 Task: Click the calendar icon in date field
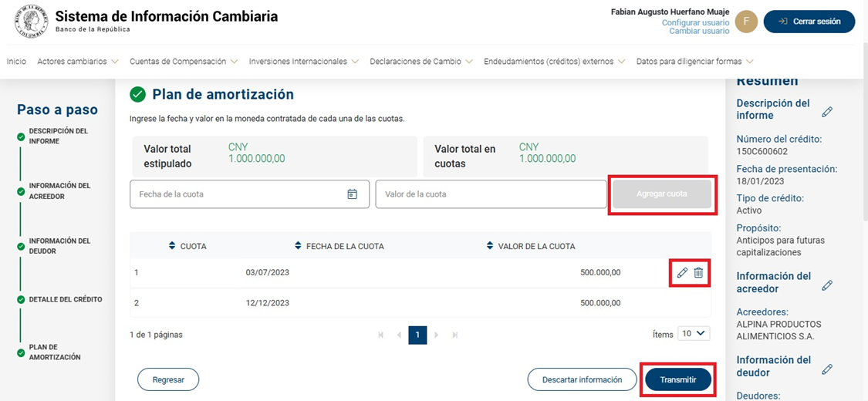[352, 194]
